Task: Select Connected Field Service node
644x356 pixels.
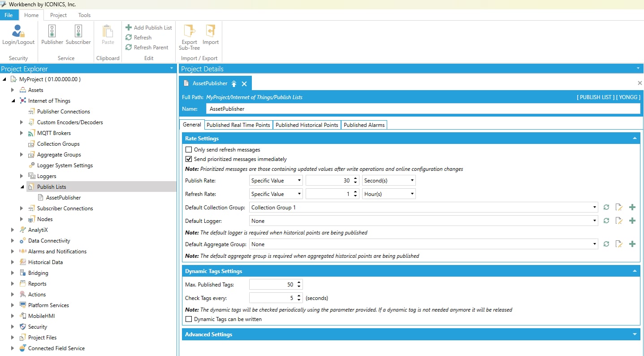Action: pos(56,348)
